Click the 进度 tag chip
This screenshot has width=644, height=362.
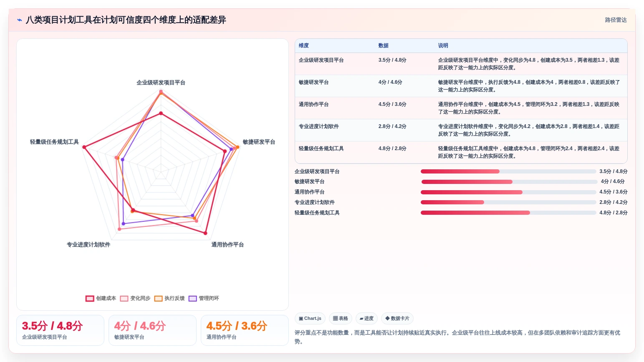coord(366,319)
